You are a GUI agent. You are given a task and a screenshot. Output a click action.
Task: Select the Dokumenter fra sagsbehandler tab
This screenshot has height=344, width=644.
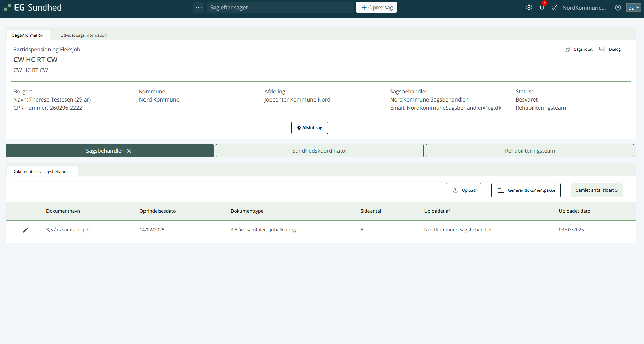pyautogui.click(x=42, y=172)
